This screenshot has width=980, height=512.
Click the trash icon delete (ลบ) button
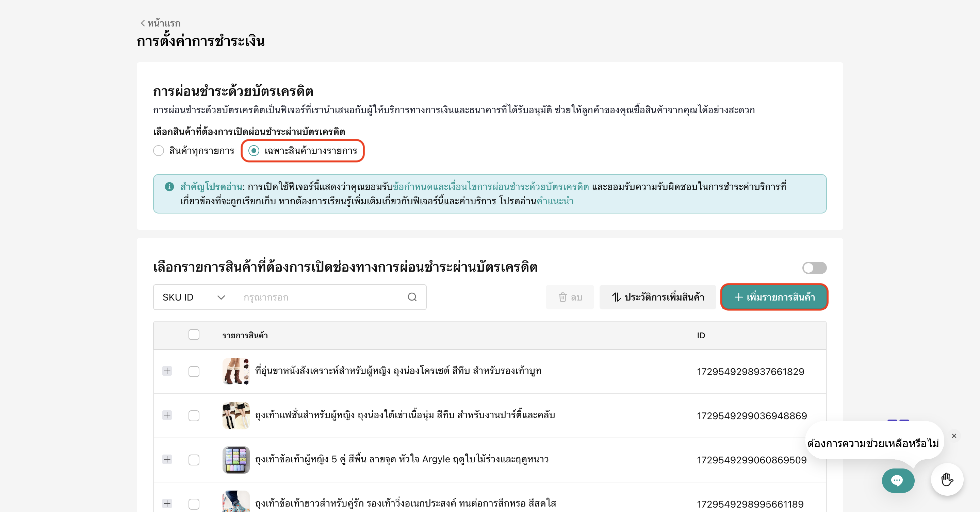click(x=570, y=297)
